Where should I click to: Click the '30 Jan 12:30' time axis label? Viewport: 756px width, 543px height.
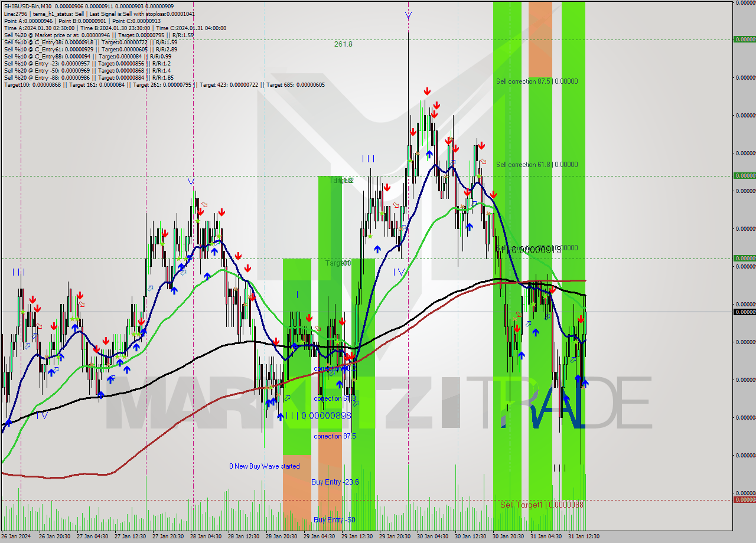[471, 537]
